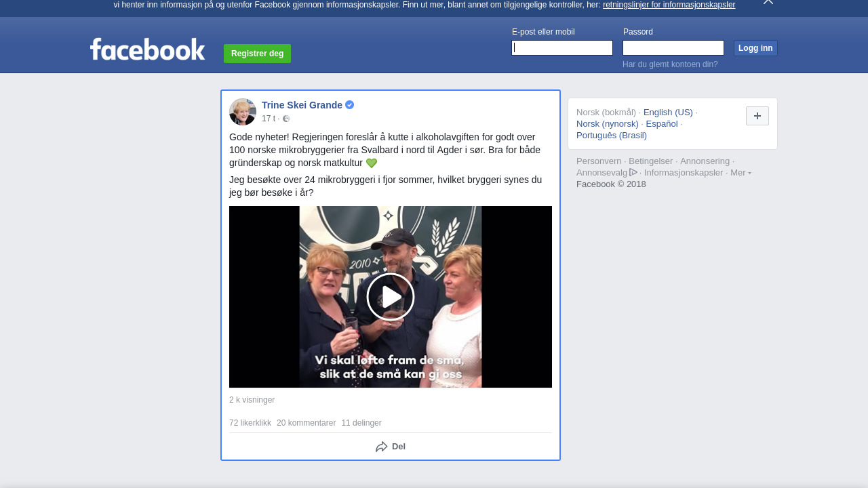Screen dimensions: 868x488
Task: Open Trine Skei Grande profile name link
Action: click(x=302, y=105)
